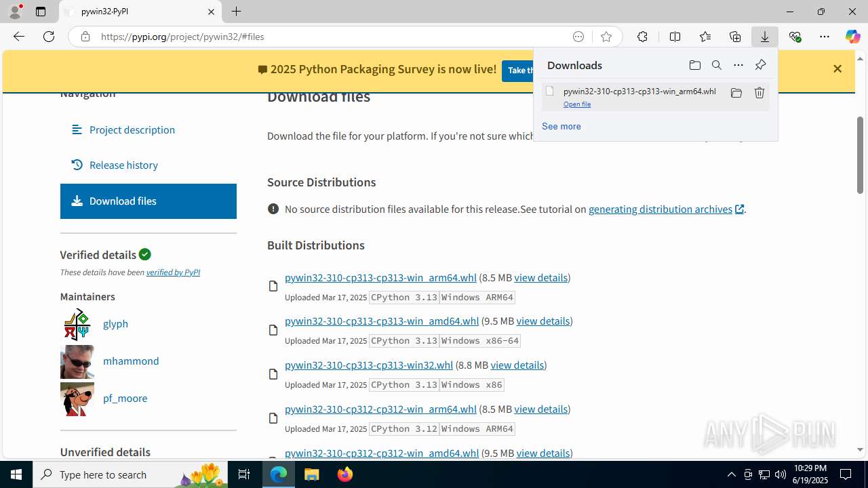Open more options in Downloads panel
This screenshot has height=488, width=868.
[x=738, y=65]
